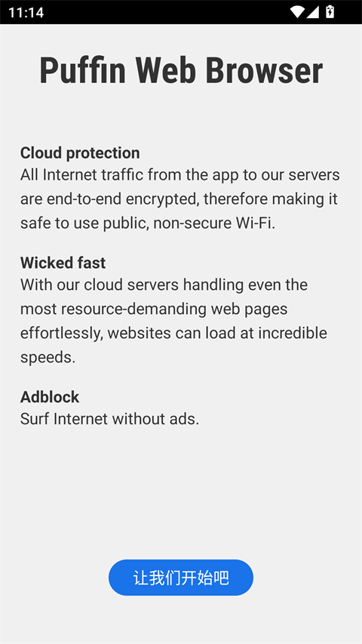Tap the line about cloud servers handling
This screenshot has width=362, height=644.
[164, 285]
